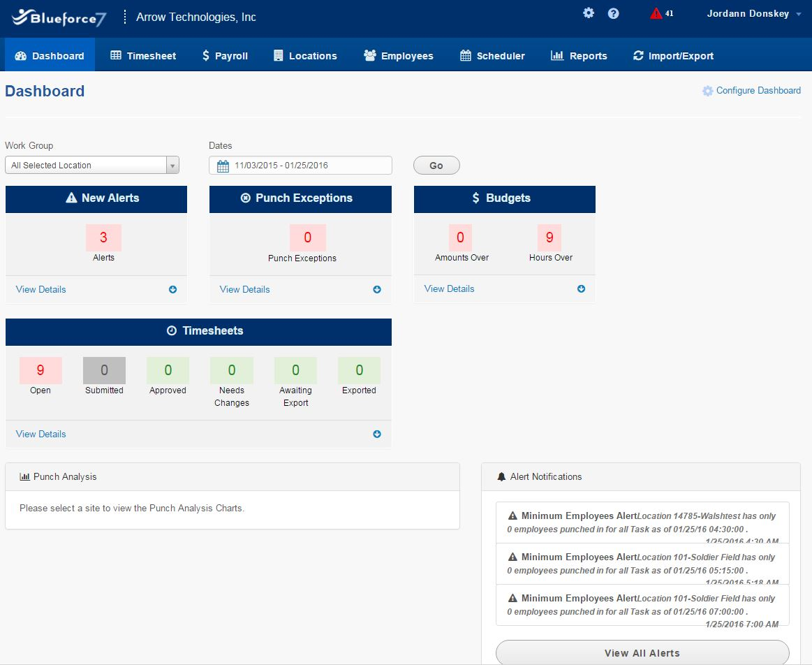Open the Work Group location dropdown
Image resolution: width=812 pixels, height=665 pixels.
[x=172, y=165]
